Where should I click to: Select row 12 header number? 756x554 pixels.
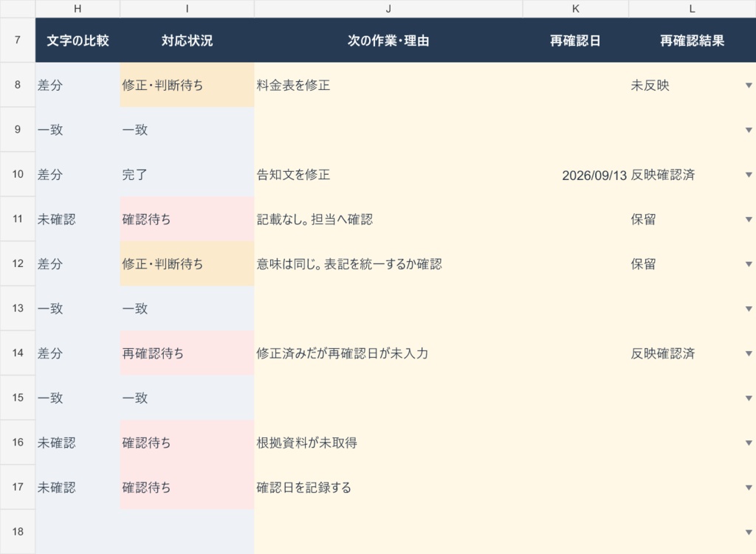click(18, 263)
